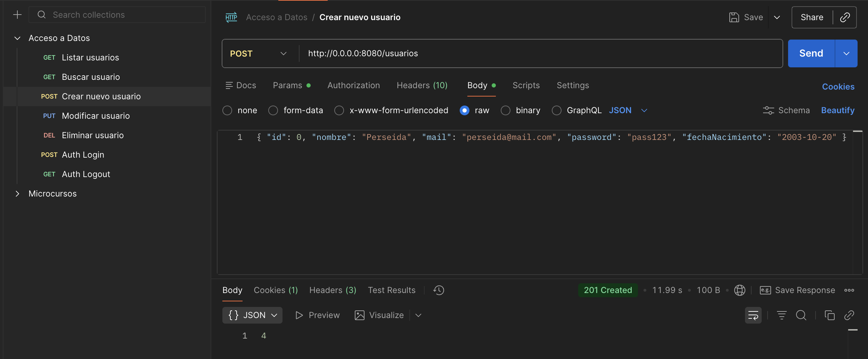Switch to the Authorization tab

pos(354,85)
